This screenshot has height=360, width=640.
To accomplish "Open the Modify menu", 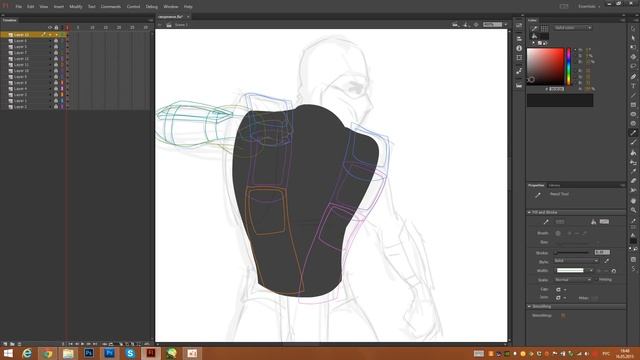I will (x=76, y=7).
